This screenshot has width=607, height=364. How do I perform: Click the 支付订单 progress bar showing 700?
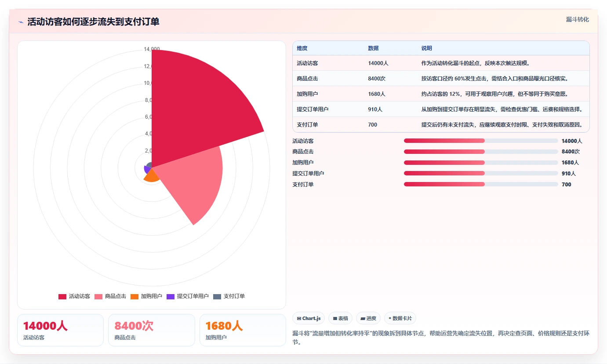coord(481,184)
